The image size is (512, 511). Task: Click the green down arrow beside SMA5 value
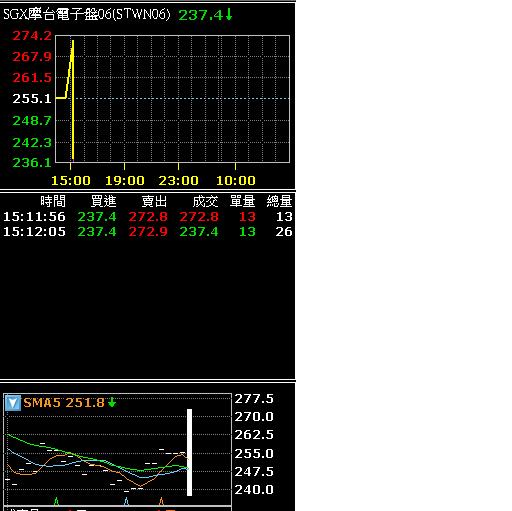point(112,402)
